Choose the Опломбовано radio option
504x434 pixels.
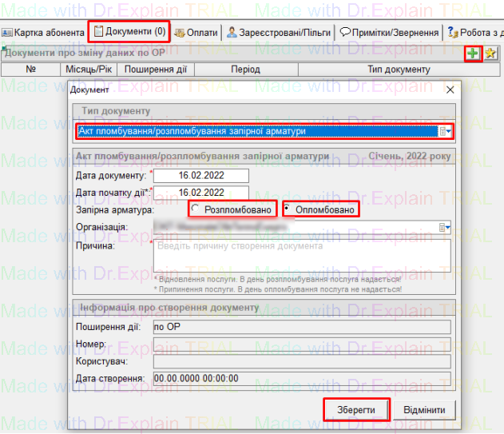[x=288, y=209]
